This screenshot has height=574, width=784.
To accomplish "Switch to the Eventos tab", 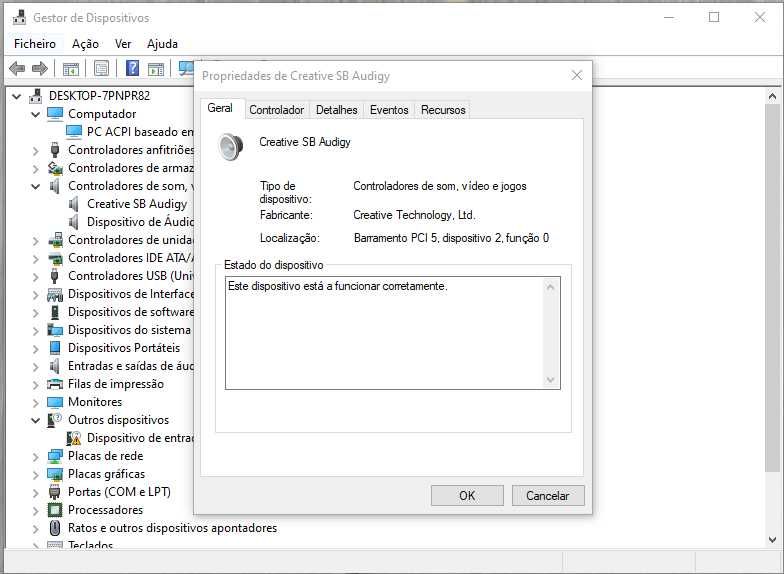I will (389, 110).
